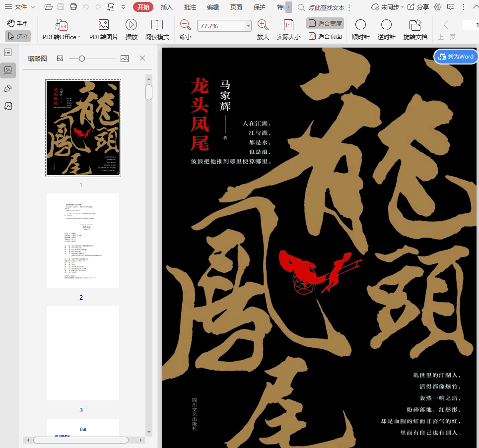479x448 pixels.
Task: Click small thumbnail size icon
Action: 60,59
